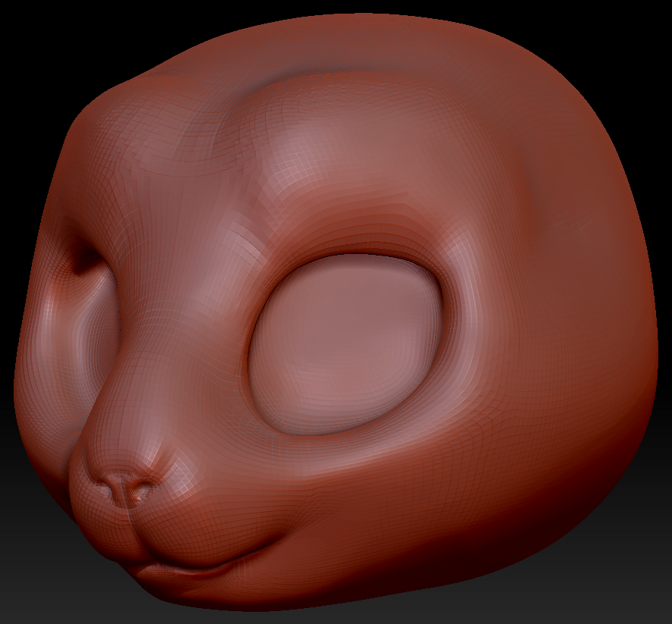
Task: Click the forehead between the brow ridges
Action: click(x=189, y=136)
